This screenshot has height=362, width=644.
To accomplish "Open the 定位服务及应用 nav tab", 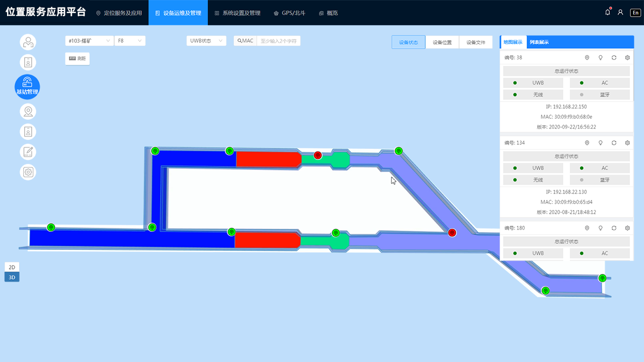I will click(x=119, y=13).
